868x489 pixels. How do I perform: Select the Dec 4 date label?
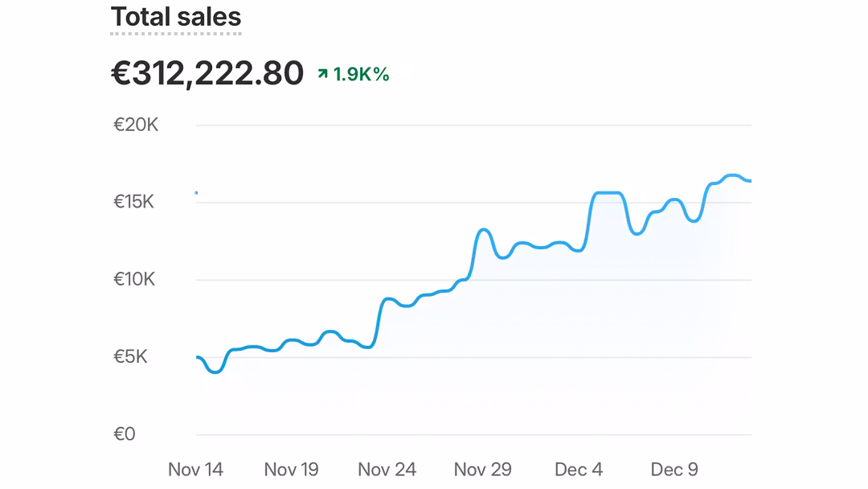pyautogui.click(x=579, y=470)
